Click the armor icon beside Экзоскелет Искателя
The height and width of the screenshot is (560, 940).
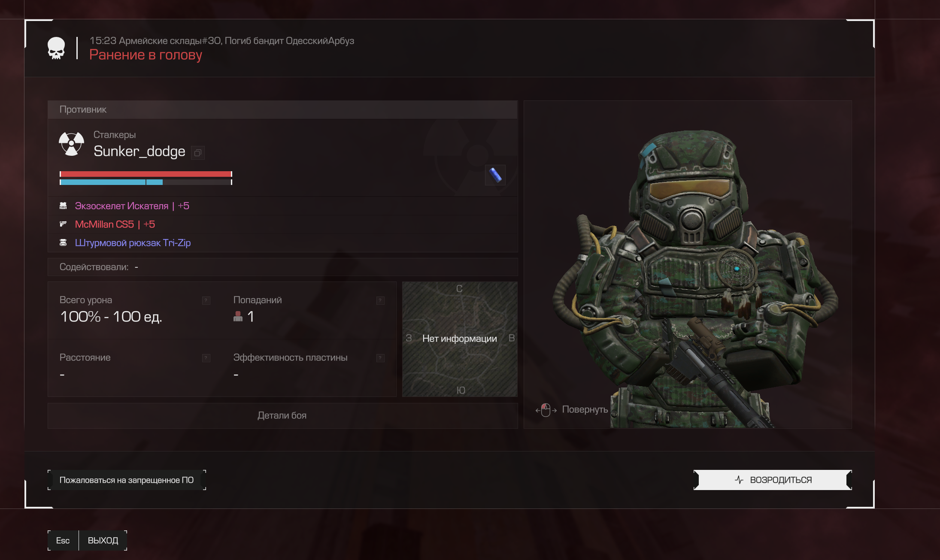(x=63, y=206)
